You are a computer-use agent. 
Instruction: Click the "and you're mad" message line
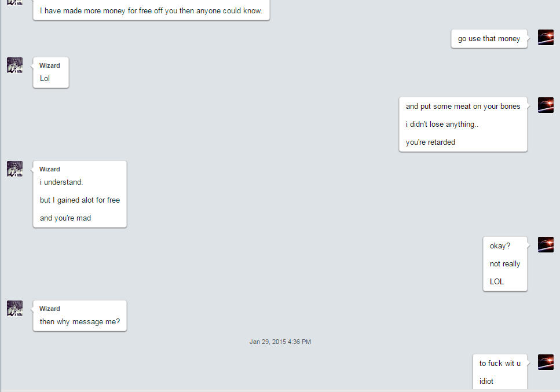[65, 218]
